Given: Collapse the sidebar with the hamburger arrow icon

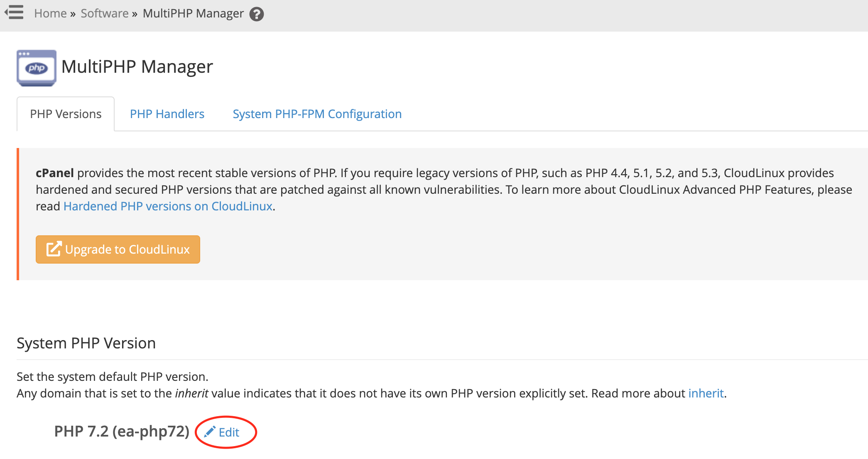Looking at the screenshot, I should (14, 12).
